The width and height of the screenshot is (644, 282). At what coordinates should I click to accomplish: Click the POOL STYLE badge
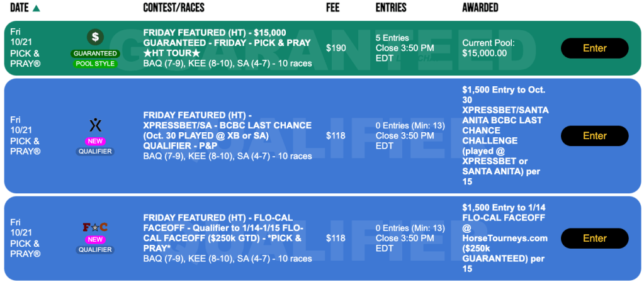(95, 64)
